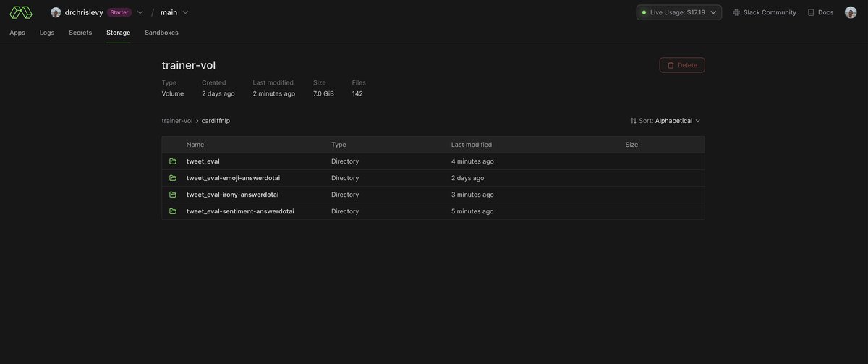Open the tweet_eval-sentiment-answerdotai directory

pos(240,211)
